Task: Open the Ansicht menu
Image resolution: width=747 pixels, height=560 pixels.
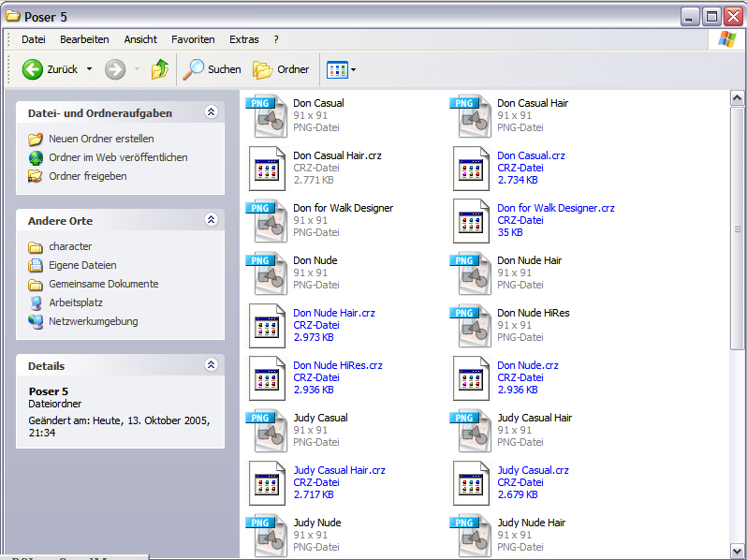Action: pos(140,39)
